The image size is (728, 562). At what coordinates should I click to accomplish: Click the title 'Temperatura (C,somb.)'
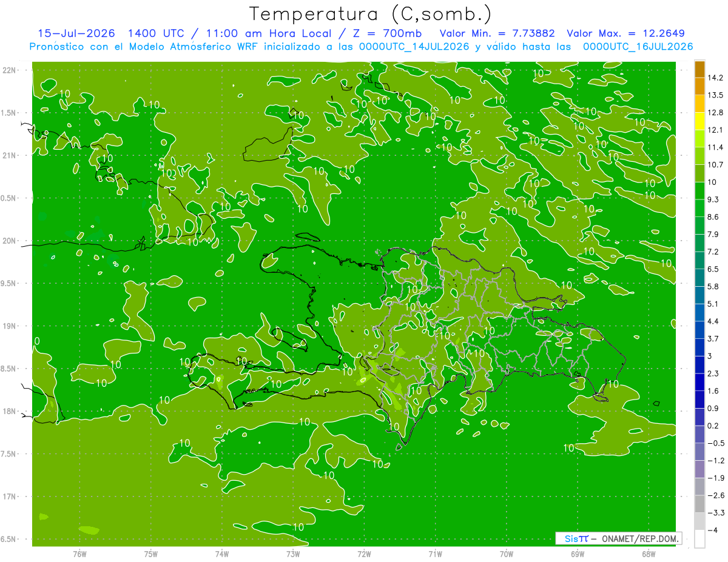pos(371,14)
